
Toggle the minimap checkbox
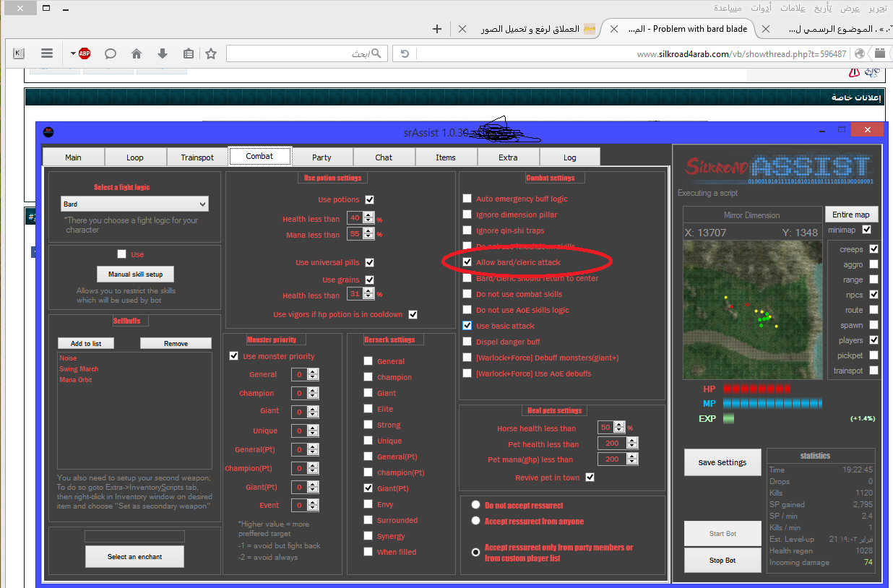click(867, 230)
